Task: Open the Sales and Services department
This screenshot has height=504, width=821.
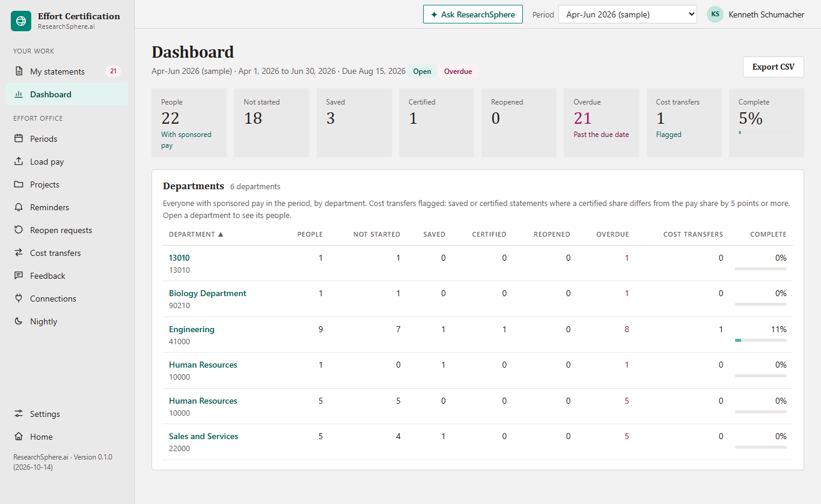Action: (x=204, y=436)
